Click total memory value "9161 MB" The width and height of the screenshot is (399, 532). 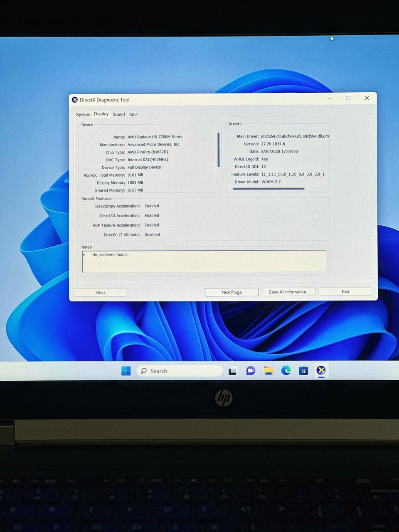(x=135, y=175)
